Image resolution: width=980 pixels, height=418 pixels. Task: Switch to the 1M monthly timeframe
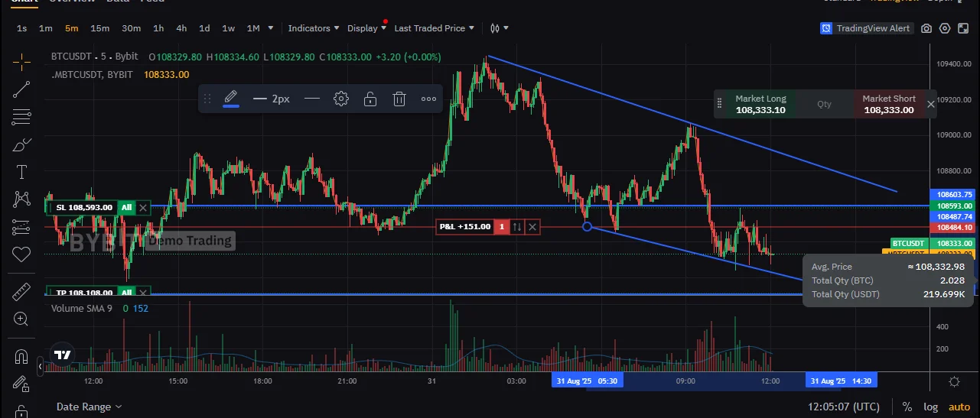253,28
